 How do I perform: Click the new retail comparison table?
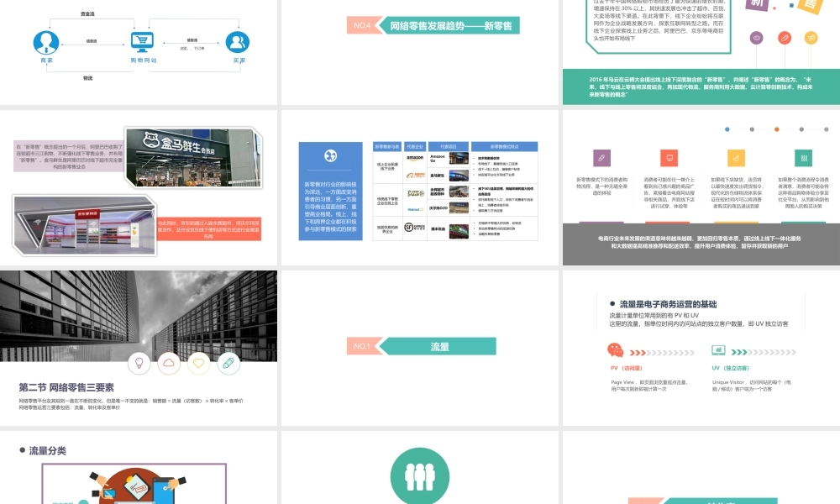click(x=454, y=191)
